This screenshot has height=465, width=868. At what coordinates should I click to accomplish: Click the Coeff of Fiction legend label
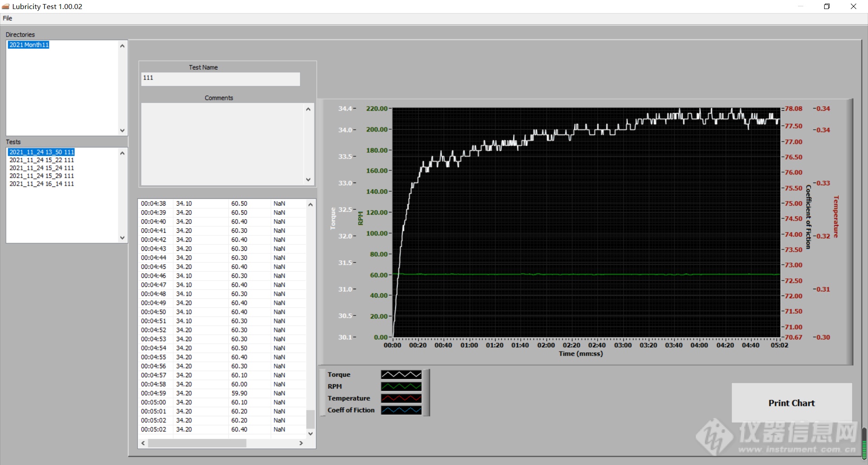[x=351, y=410]
